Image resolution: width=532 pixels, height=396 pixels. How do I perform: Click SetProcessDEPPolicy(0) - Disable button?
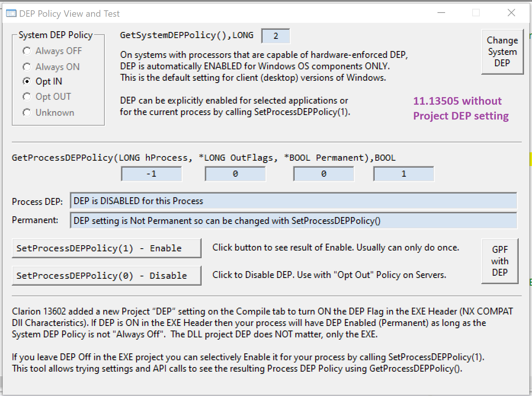pyautogui.click(x=106, y=276)
